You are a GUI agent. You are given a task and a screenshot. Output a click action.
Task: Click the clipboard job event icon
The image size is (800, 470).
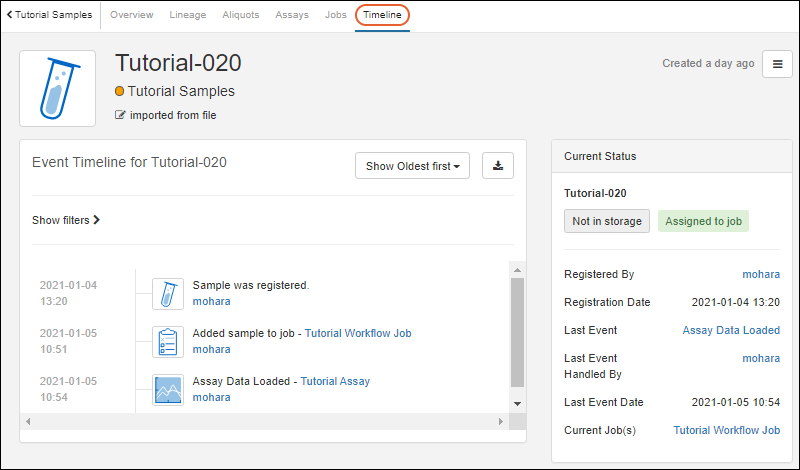pos(168,341)
